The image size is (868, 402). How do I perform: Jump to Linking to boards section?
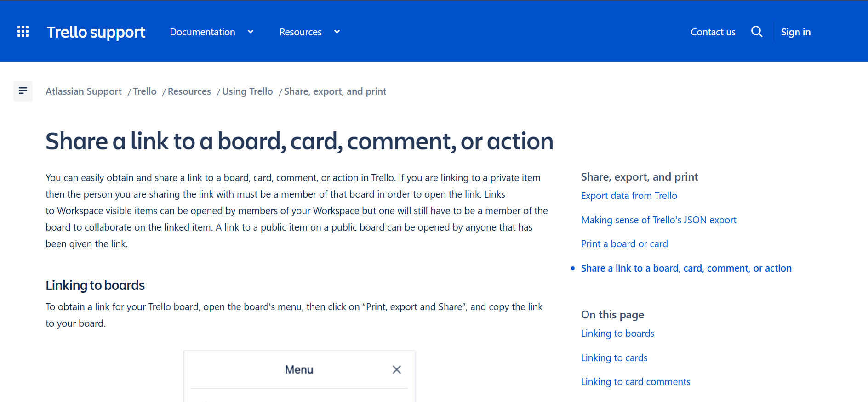[x=617, y=334]
